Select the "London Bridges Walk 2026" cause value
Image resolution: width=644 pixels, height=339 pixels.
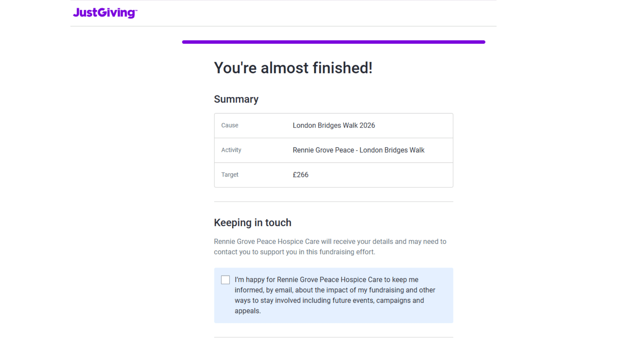[x=334, y=126]
